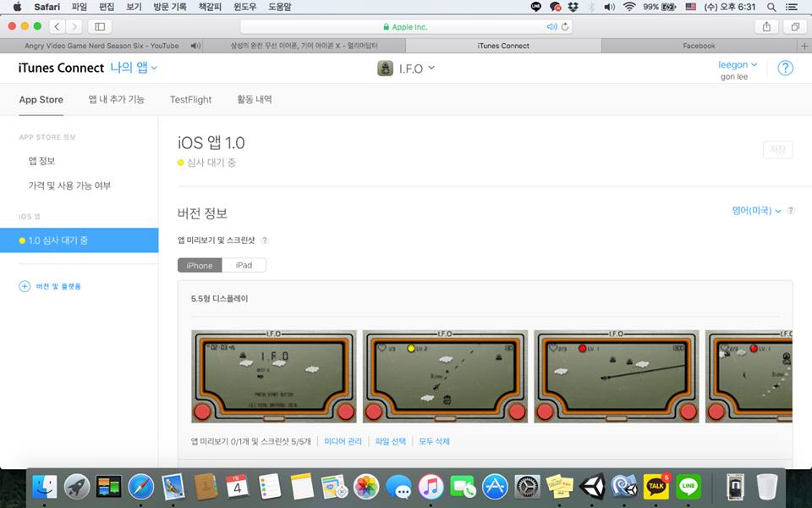Click the volume icon in menu bar
812x508 pixels.
coord(610,7)
